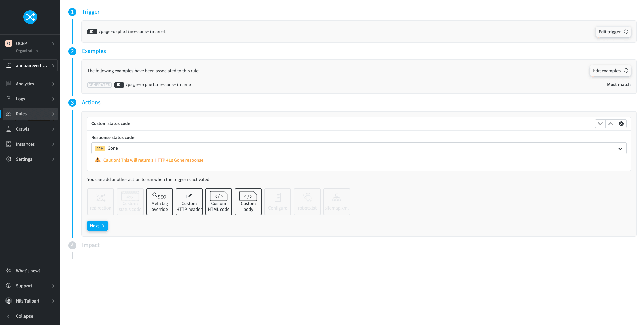Open the response status code dropdown
644x325 pixels.
click(x=620, y=148)
